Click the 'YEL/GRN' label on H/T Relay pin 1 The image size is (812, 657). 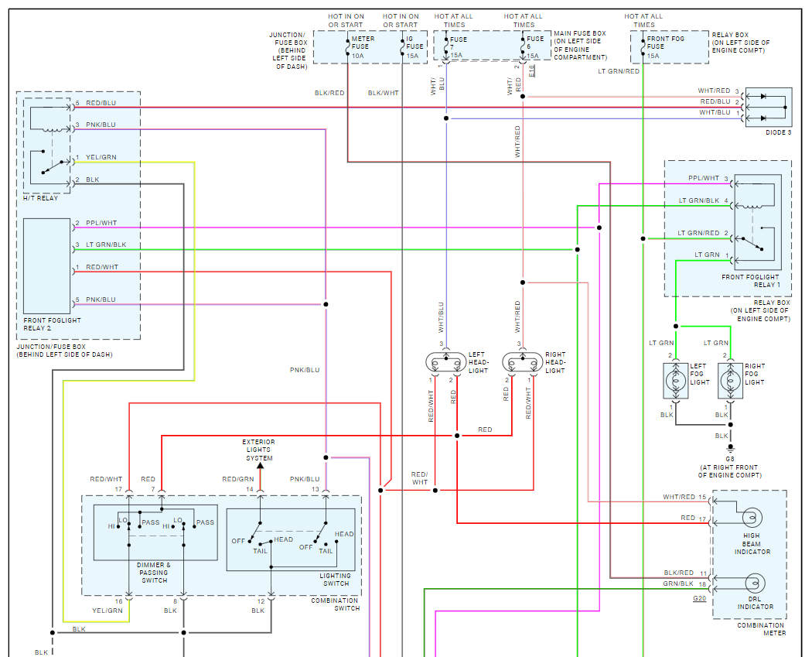(101, 157)
